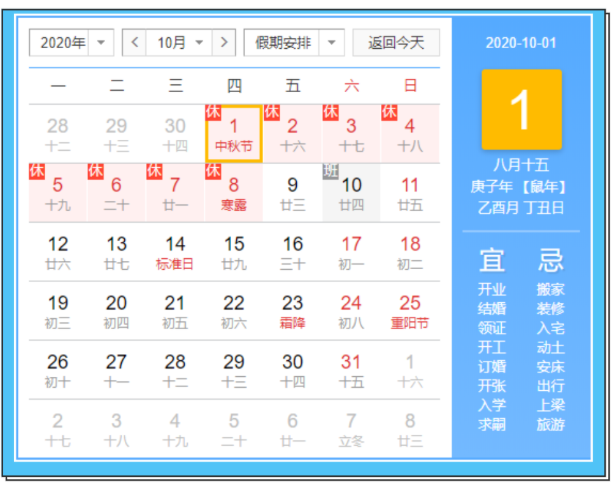The image size is (613, 487).
Task: Select October 8 寒露 date
Action: click(234, 193)
